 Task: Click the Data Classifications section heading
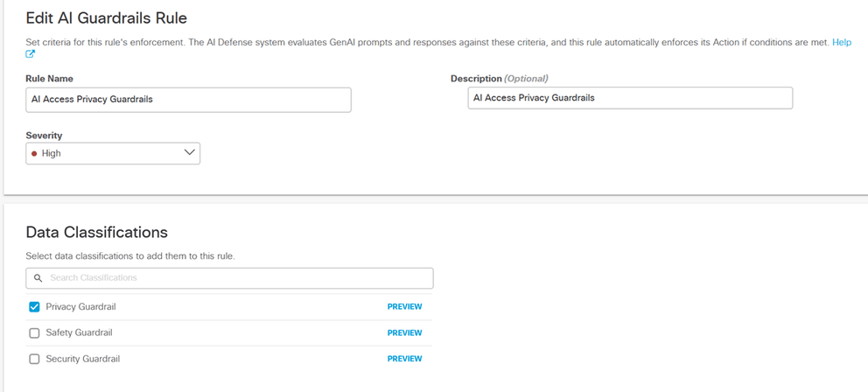pos(97,233)
